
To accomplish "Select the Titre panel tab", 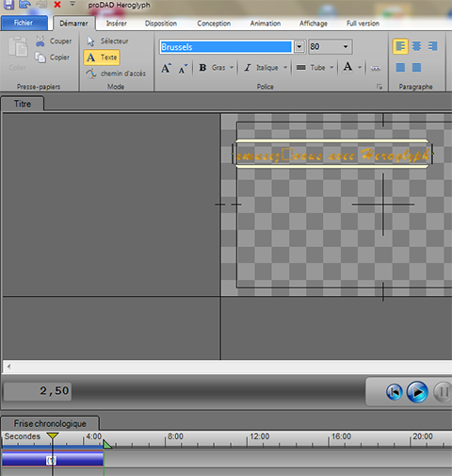I will 23,104.
